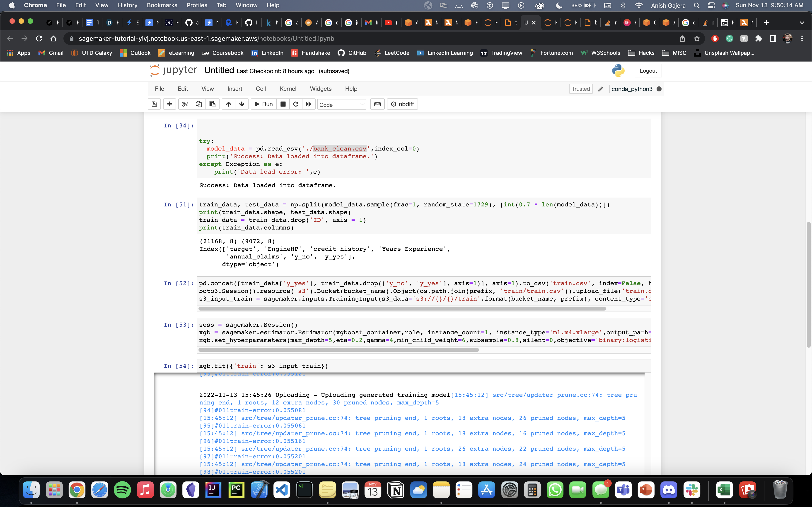Viewport: 812px width, 507px height.
Task: Toggle Chrome side panel icon
Action: [x=773, y=38]
